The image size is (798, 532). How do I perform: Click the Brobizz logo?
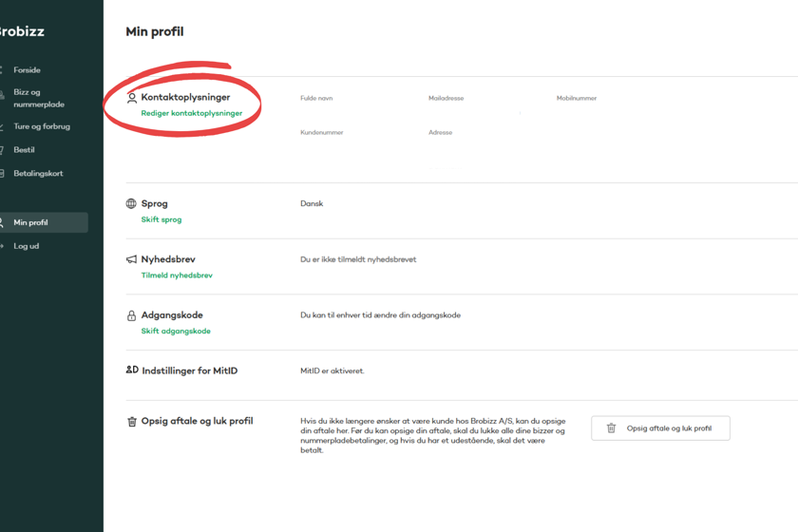tap(21, 31)
